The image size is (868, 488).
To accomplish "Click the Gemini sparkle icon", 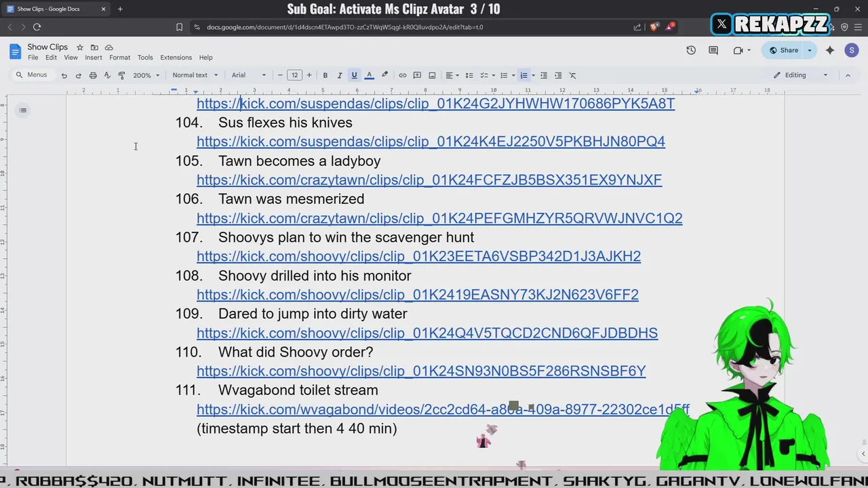I will click(x=830, y=50).
